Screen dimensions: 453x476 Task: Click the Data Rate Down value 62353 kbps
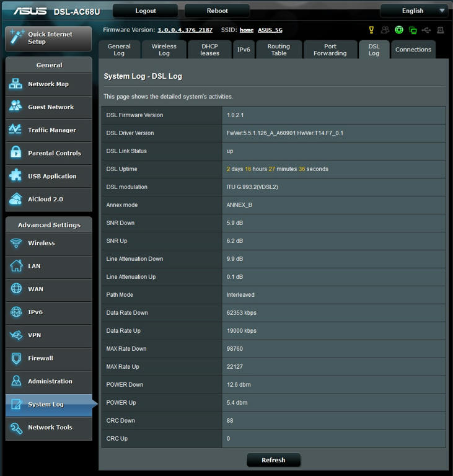[x=242, y=312]
